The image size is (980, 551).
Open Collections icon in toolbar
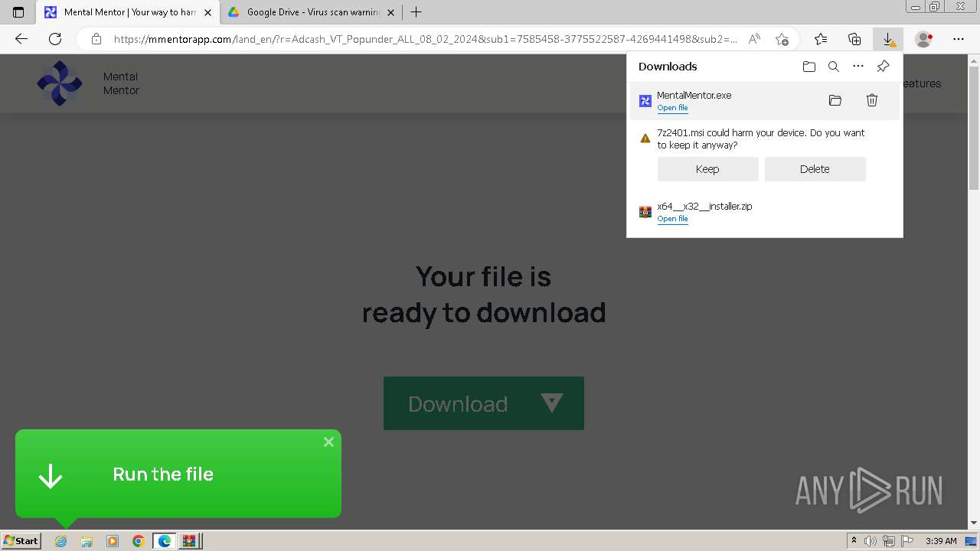854,39
